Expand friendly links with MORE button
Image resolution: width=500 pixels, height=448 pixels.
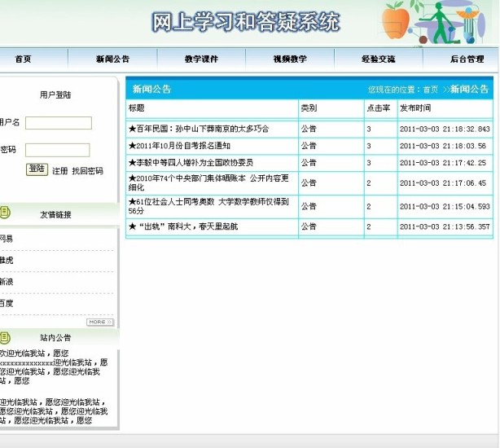click(99, 323)
